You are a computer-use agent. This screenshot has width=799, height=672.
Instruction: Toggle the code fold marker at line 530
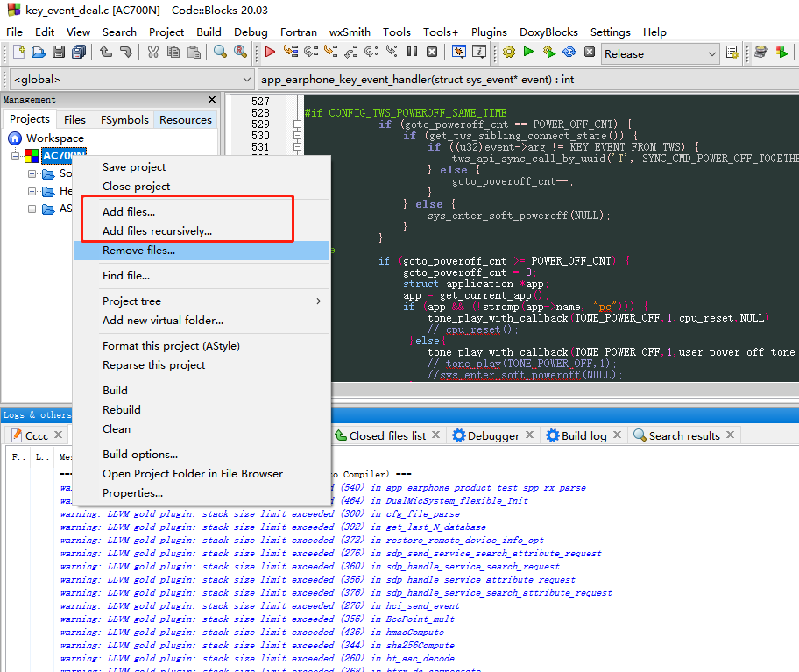[x=297, y=136]
